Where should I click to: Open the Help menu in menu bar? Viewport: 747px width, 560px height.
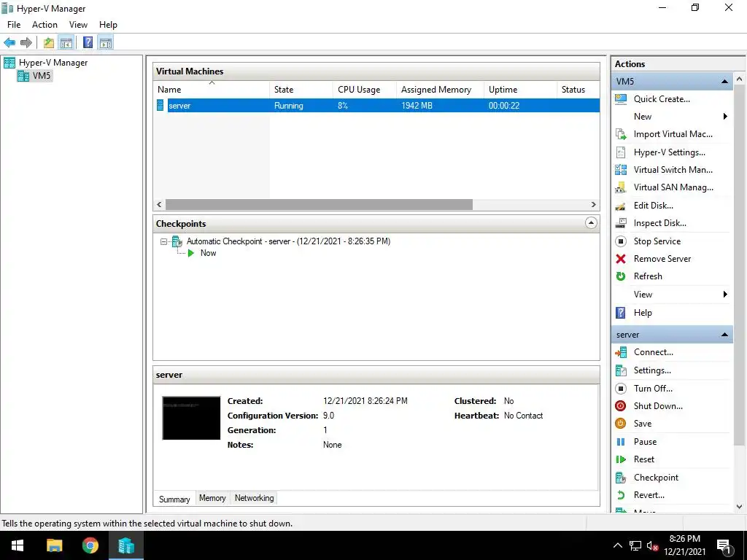point(108,25)
